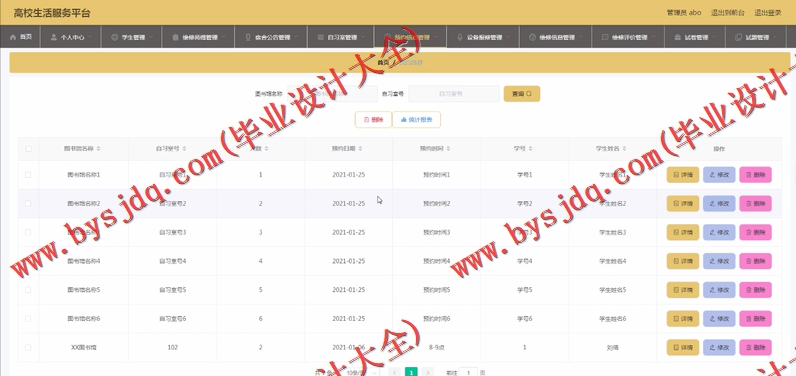Focus the 前往 page number input

[469, 372]
